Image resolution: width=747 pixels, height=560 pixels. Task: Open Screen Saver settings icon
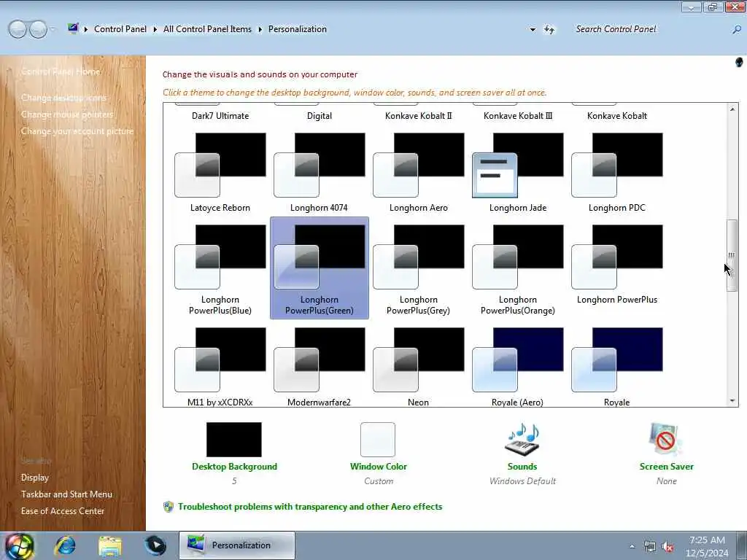pos(665,440)
